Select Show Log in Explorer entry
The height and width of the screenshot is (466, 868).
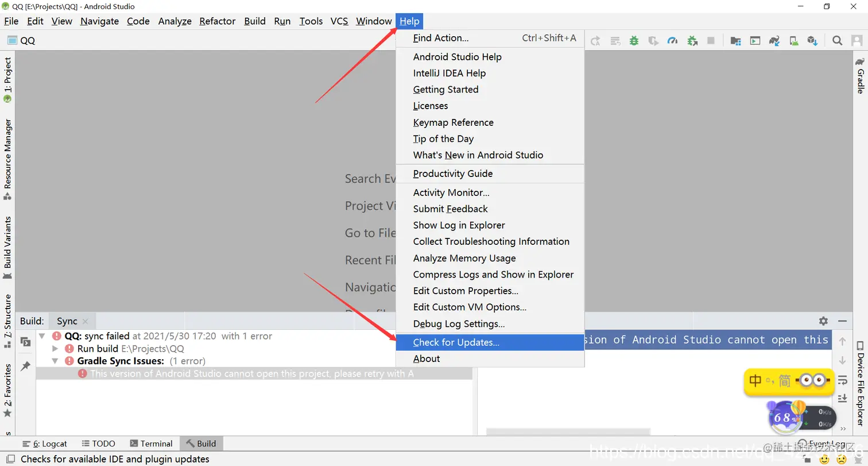(490, 225)
